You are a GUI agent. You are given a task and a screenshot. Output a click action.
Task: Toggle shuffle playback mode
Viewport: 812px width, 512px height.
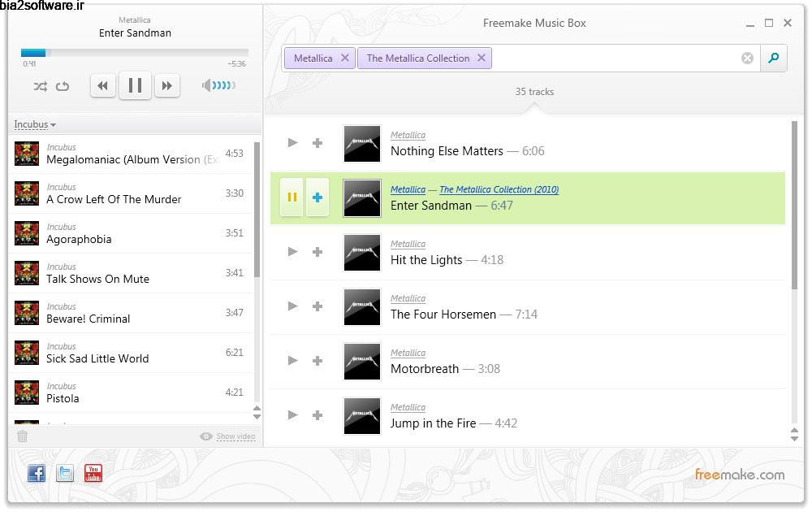[x=40, y=86]
